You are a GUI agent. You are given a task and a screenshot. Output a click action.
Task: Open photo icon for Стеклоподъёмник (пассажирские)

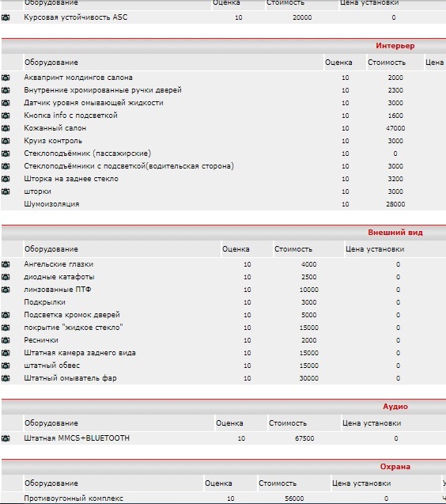point(6,153)
